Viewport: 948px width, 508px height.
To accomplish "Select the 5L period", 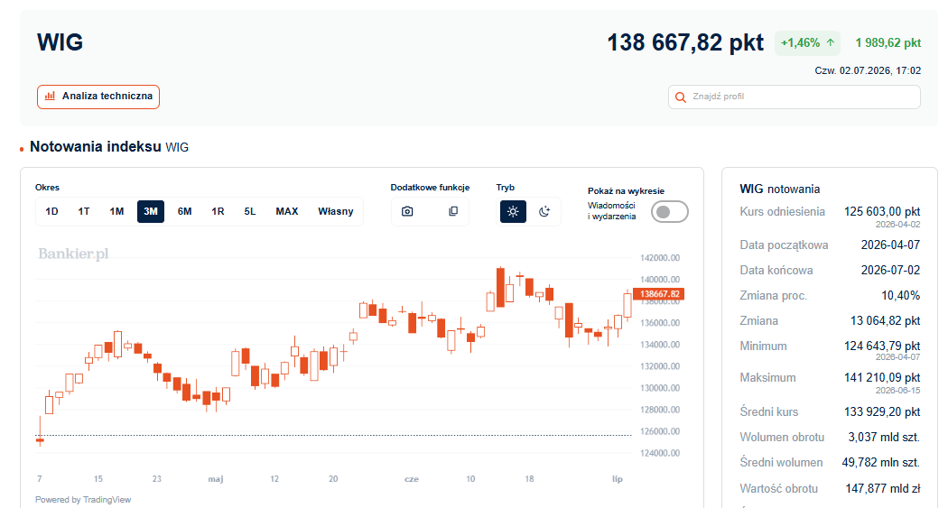I will (x=250, y=212).
